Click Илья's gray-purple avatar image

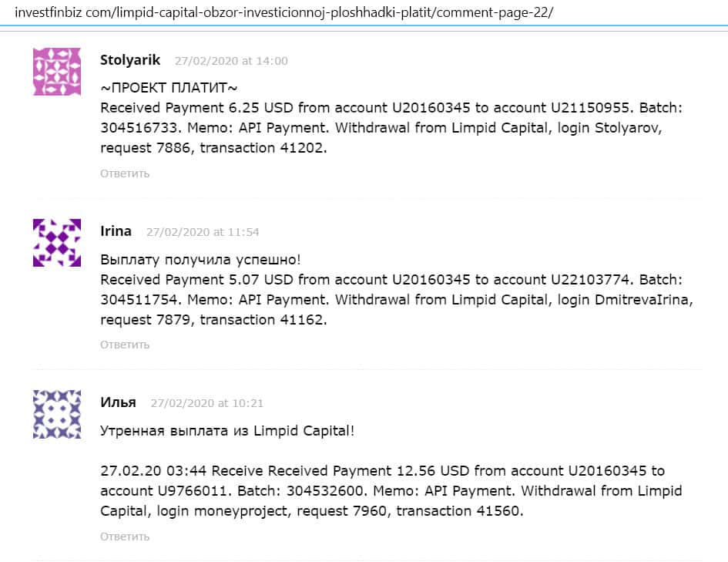pos(57,414)
